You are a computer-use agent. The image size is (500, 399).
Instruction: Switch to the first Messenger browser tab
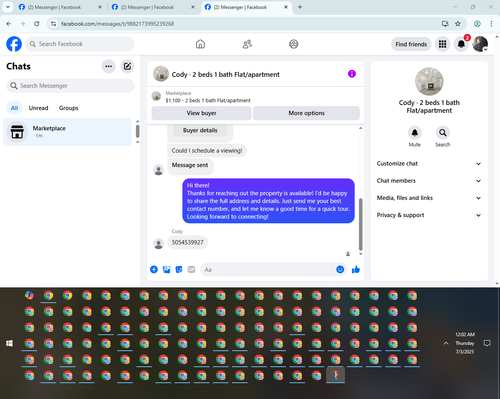[x=60, y=7]
